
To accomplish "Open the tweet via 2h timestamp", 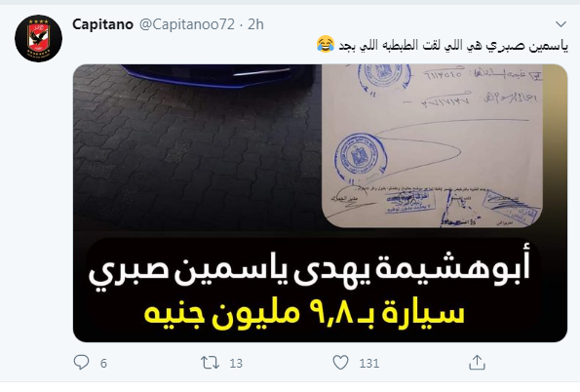I will (x=255, y=24).
